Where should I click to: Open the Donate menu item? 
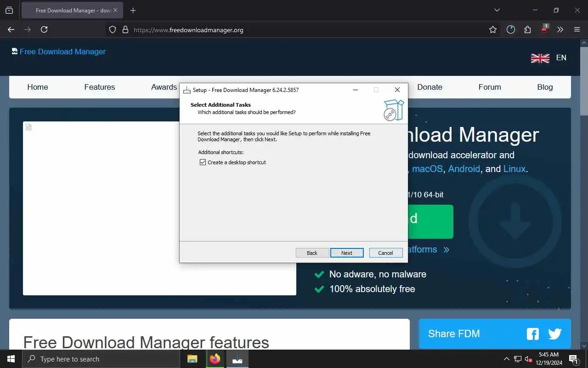pyautogui.click(x=430, y=87)
